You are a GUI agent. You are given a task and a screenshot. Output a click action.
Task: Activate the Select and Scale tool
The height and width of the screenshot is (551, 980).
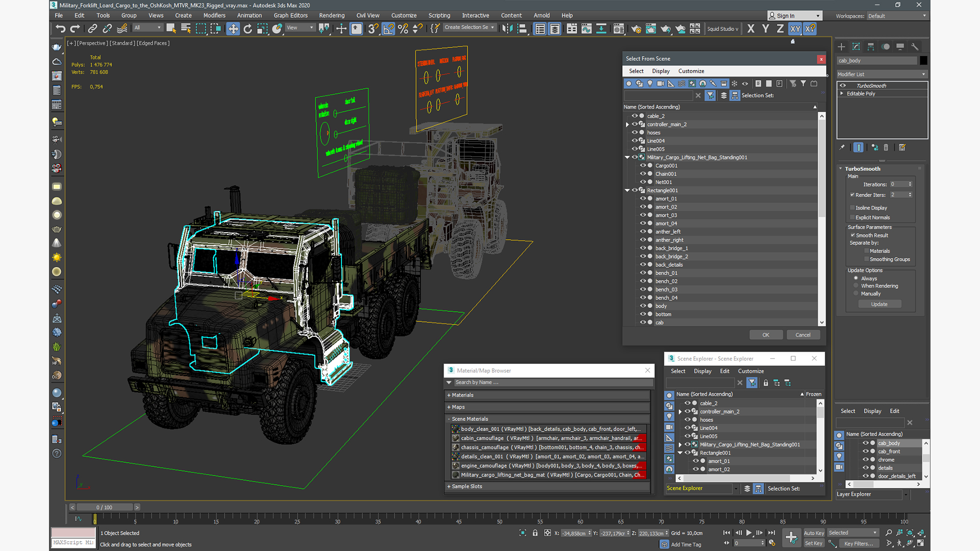pos(262,29)
